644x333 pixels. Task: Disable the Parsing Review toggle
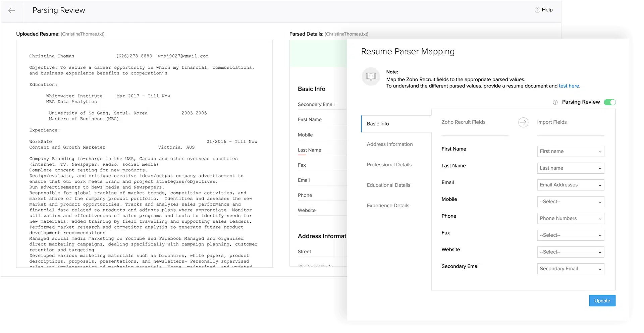(610, 102)
